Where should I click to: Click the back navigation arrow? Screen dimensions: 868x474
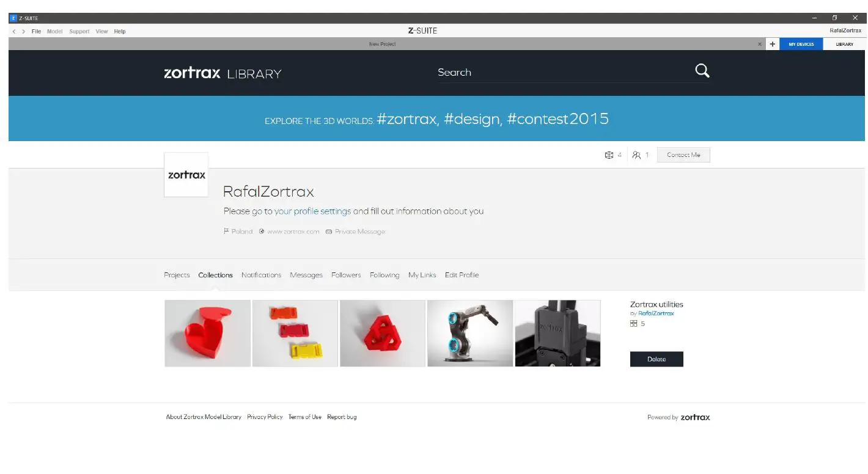[x=13, y=31]
